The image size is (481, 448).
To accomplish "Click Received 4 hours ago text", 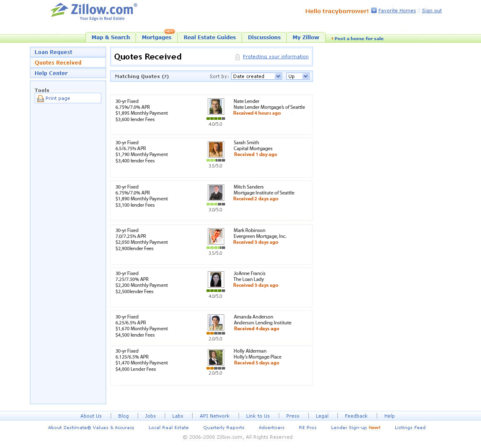I will click(x=257, y=113).
